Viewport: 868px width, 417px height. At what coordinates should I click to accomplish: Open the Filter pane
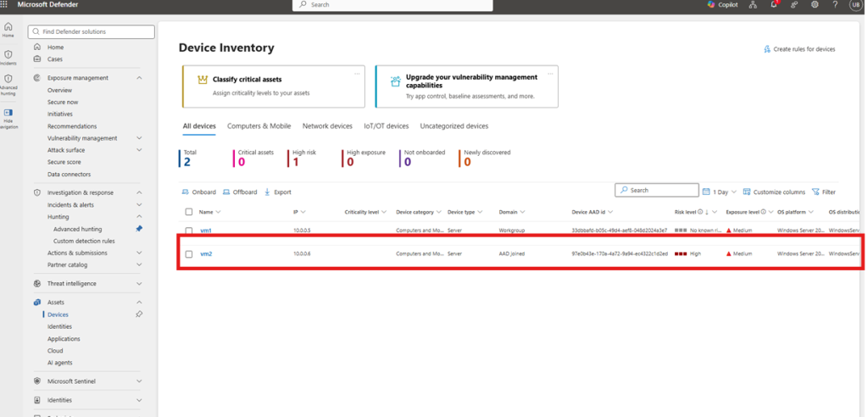click(x=824, y=192)
